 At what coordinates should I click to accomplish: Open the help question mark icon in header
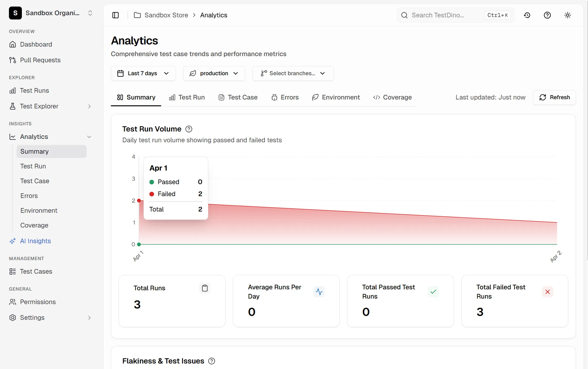[547, 15]
